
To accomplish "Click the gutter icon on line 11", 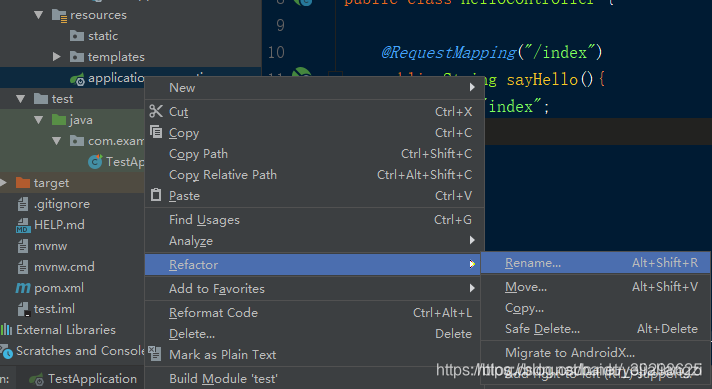I will click(302, 73).
